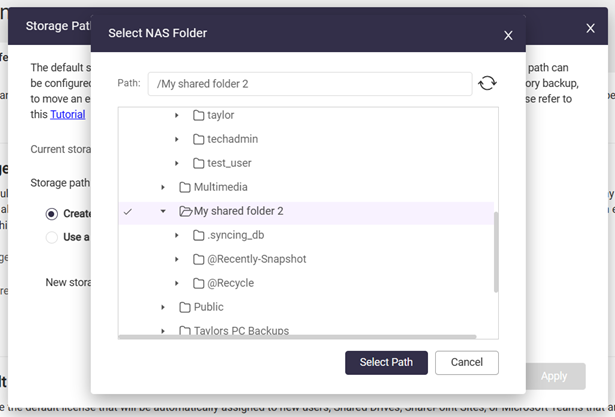Expand the Taylors PC Backups arrow
The image size is (615, 417).
163,330
